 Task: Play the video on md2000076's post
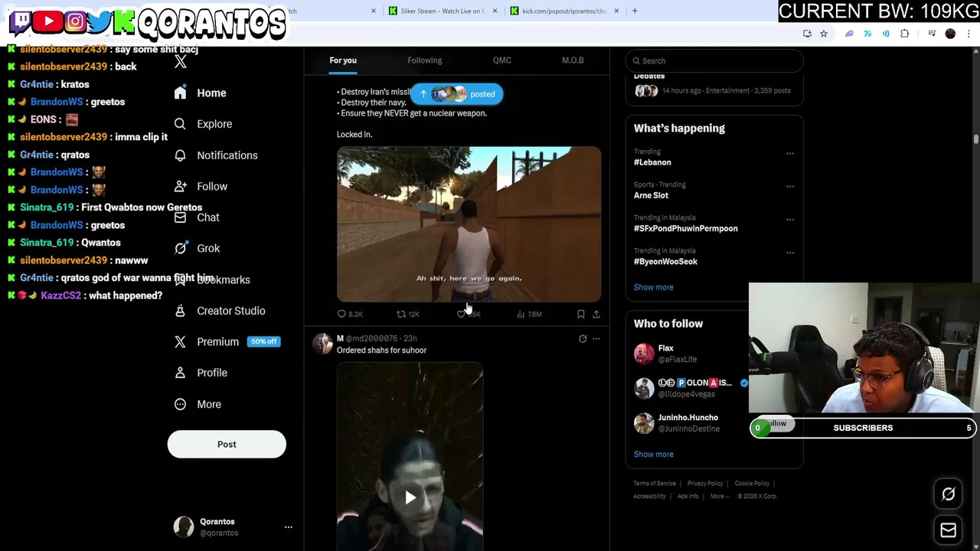(410, 497)
